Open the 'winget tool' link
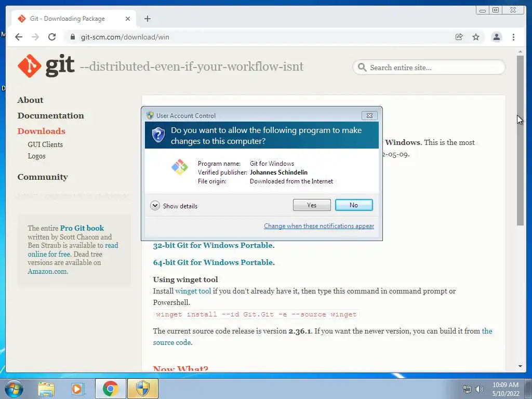 coord(193,291)
